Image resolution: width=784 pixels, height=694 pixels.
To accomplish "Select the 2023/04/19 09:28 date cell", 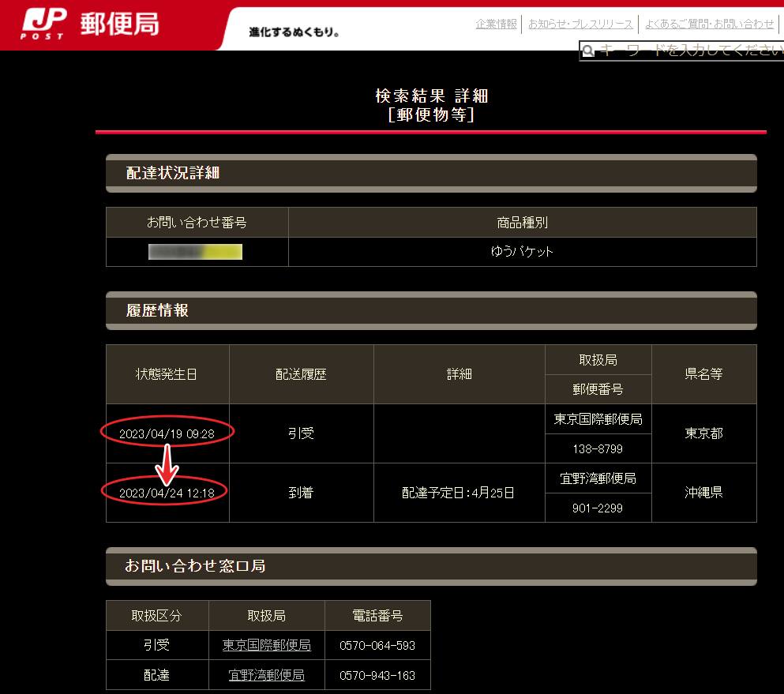I will (x=167, y=433).
